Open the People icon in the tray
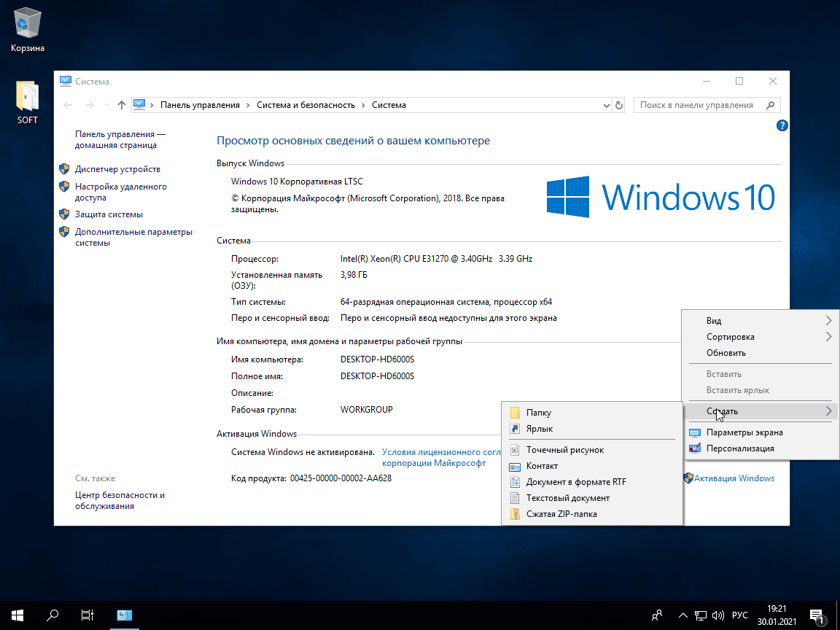Screen dimensions: 840x630 [657, 615]
